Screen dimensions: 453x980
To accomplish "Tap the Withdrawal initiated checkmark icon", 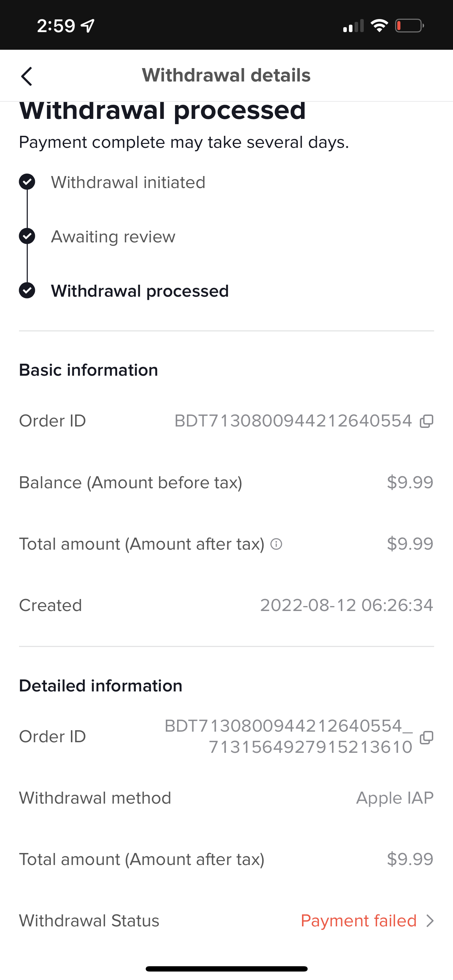I will point(27,182).
